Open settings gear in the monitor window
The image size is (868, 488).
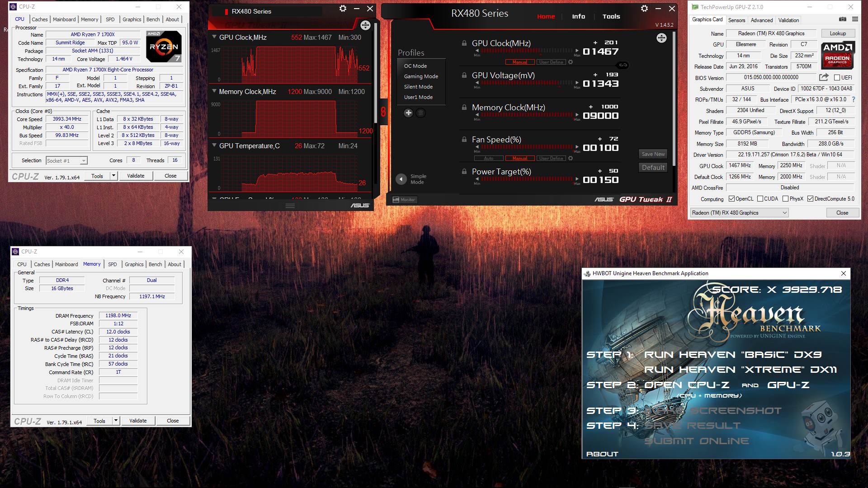[x=343, y=9]
